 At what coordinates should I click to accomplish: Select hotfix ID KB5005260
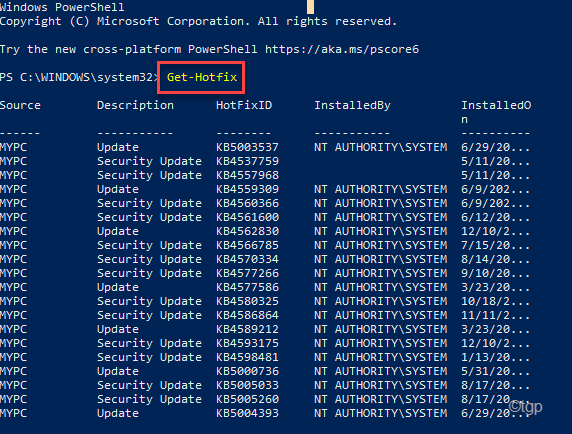(x=247, y=399)
